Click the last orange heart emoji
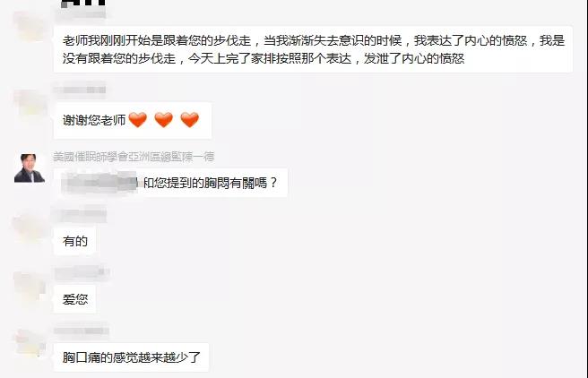Viewport: 588px width, 378px height. 189,120
